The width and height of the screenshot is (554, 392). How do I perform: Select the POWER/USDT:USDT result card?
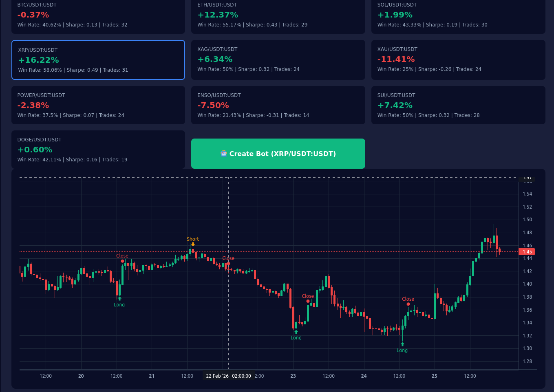(x=98, y=105)
